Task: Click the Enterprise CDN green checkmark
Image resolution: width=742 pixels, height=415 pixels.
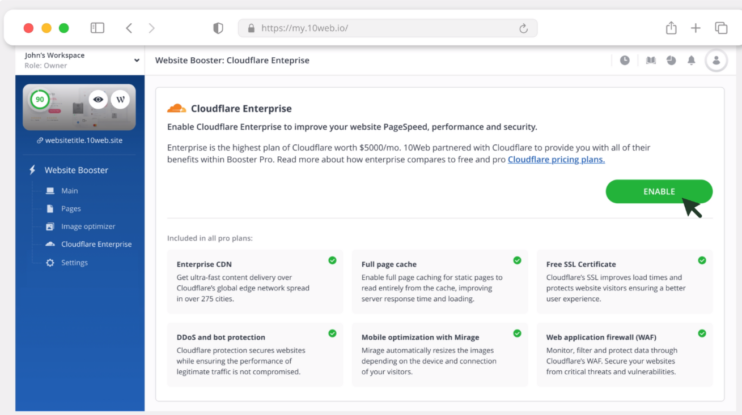Action: [x=332, y=260]
